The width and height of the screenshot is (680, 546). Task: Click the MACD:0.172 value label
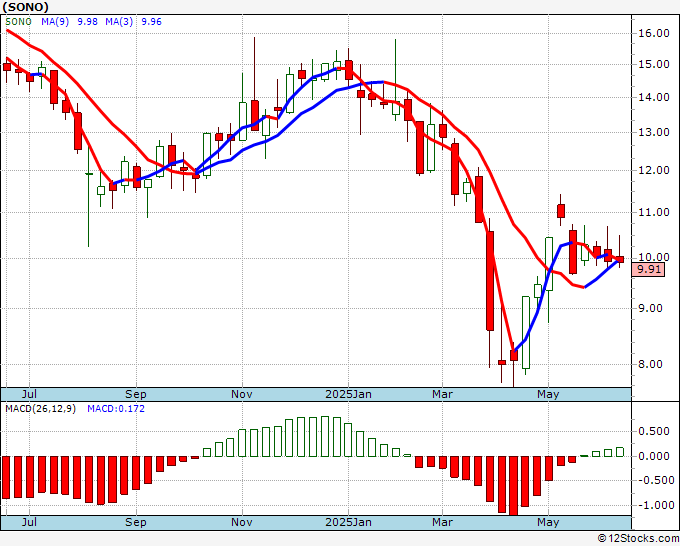tap(116, 409)
